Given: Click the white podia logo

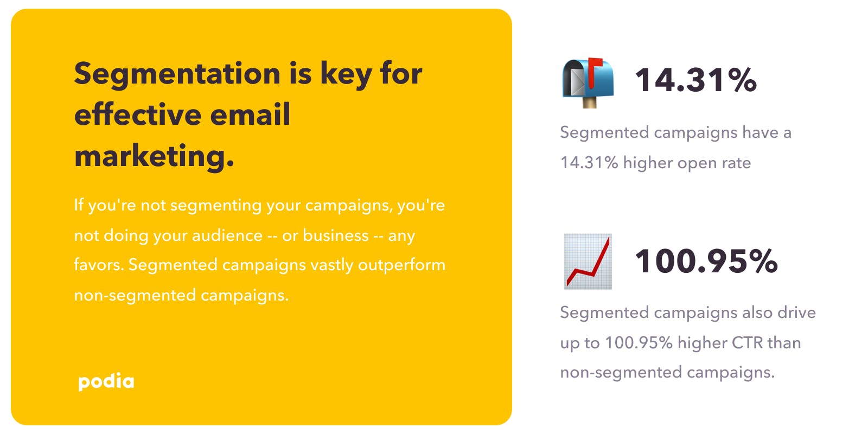Looking at the screenshot, I should (106, 382).
